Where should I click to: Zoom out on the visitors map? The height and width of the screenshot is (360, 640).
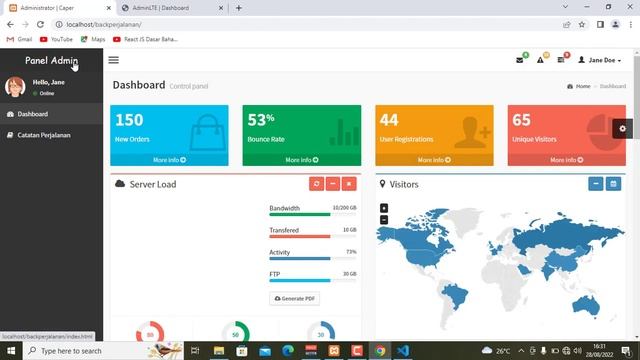[x=384, y=220]
